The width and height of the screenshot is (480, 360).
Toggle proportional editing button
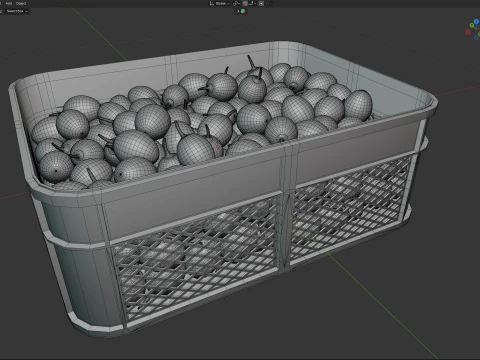[261, 3]
